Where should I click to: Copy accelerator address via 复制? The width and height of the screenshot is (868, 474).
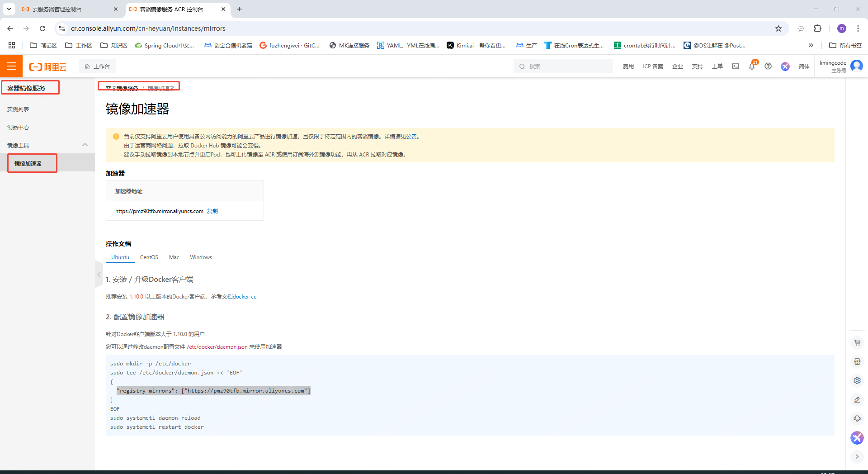click(x=212, y=211)
